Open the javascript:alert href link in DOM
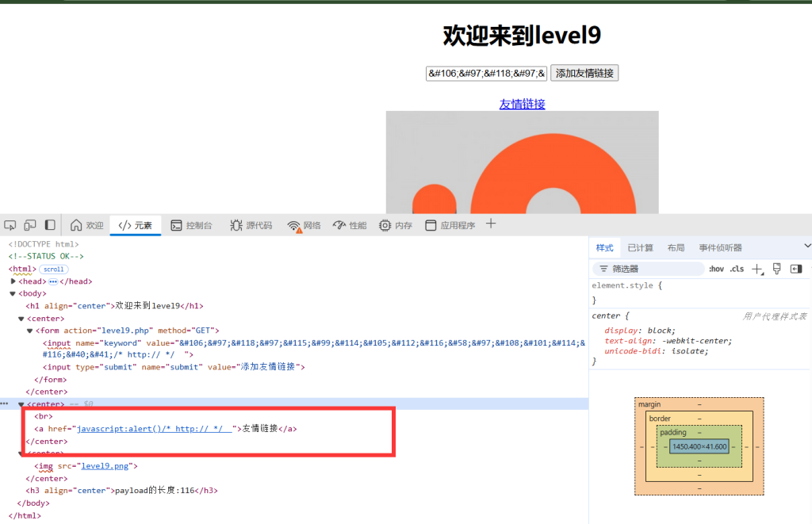This screenshot has width=812, height=524. 155,429
